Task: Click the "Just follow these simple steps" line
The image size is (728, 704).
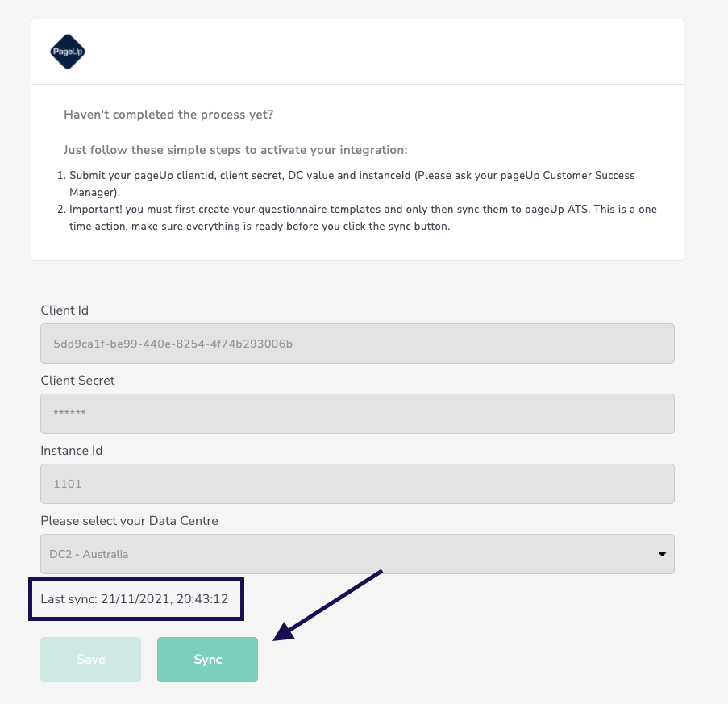Action: click(235, 150)
